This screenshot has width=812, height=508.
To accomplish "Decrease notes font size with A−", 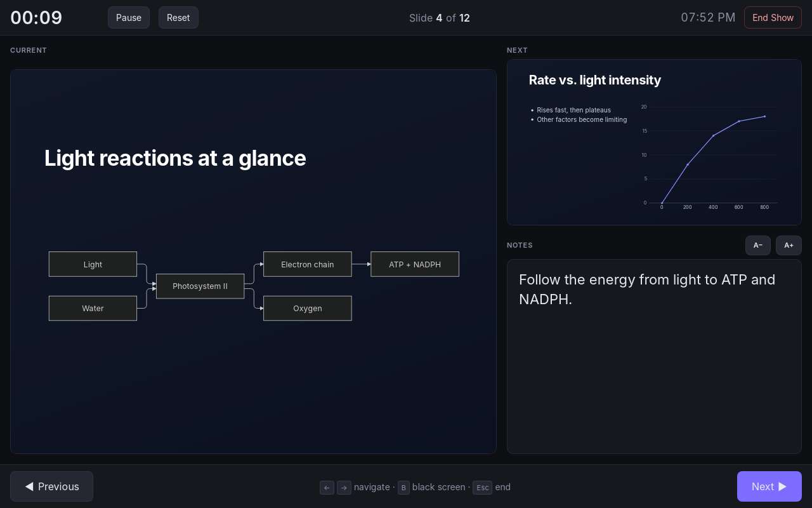I will coord(758,245).
